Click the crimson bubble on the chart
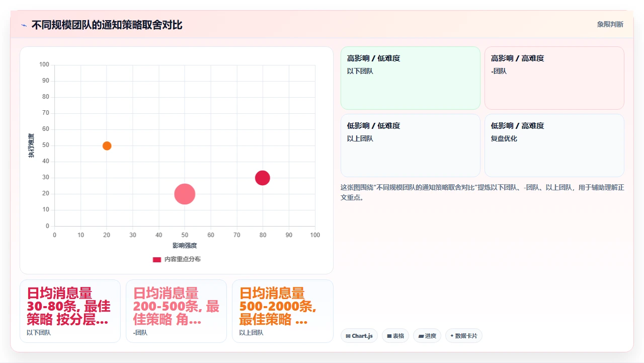This screenshot has width=644, height=363. (262, 178)
